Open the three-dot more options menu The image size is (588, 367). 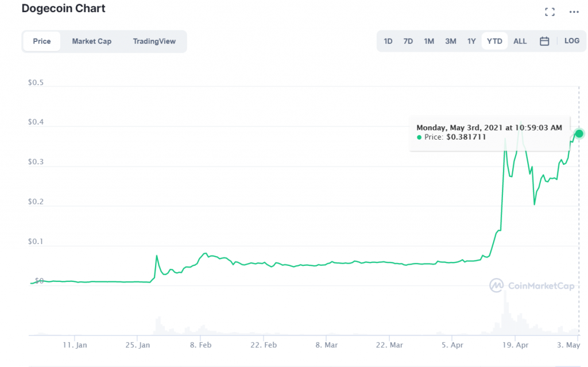click(574, 12)
